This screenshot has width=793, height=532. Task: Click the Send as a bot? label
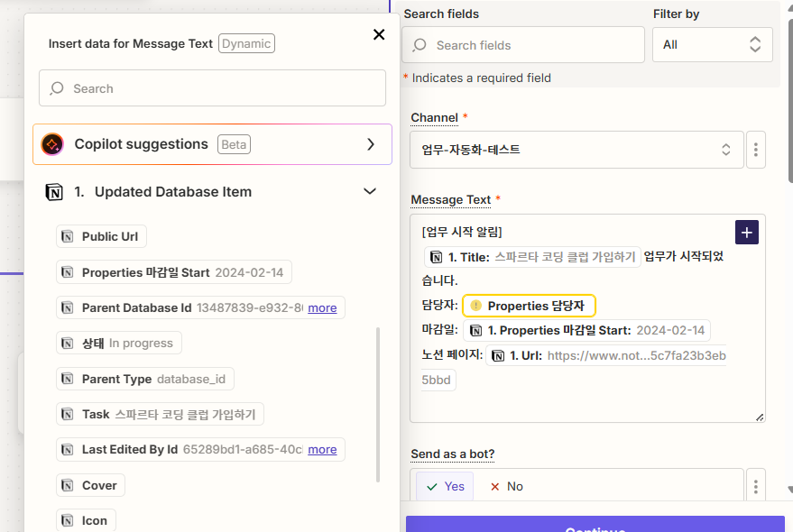(x=453, y=454)
